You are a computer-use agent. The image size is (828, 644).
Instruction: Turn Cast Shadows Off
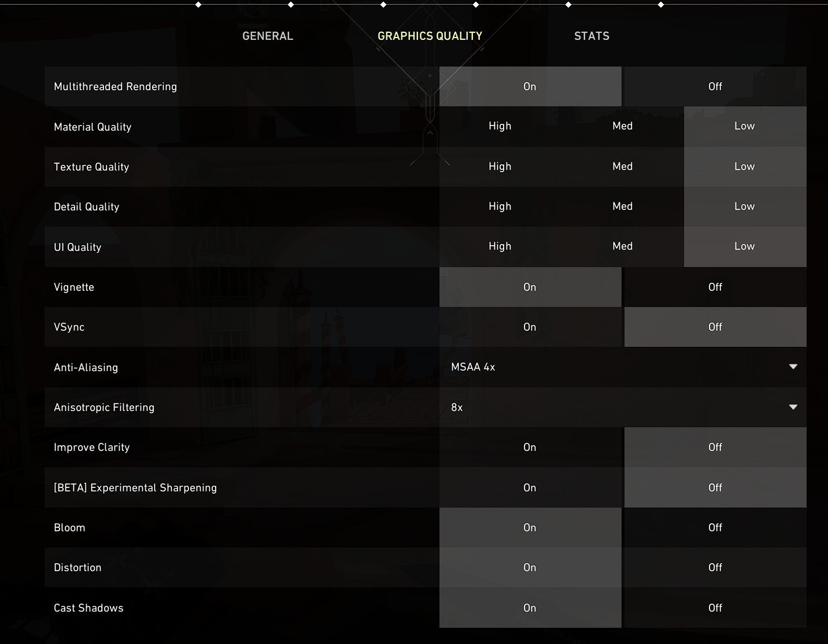715,608
